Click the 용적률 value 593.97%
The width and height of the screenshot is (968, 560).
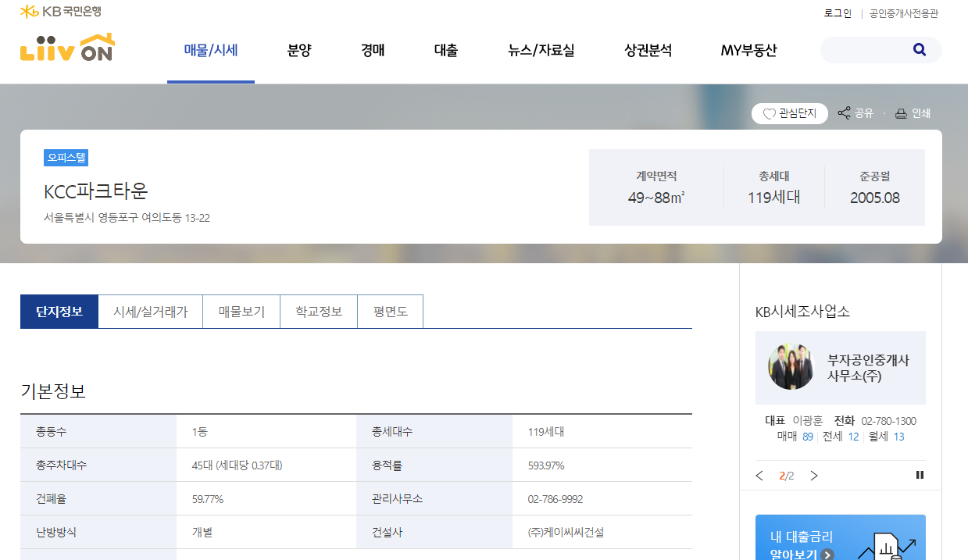click(546, 465)
